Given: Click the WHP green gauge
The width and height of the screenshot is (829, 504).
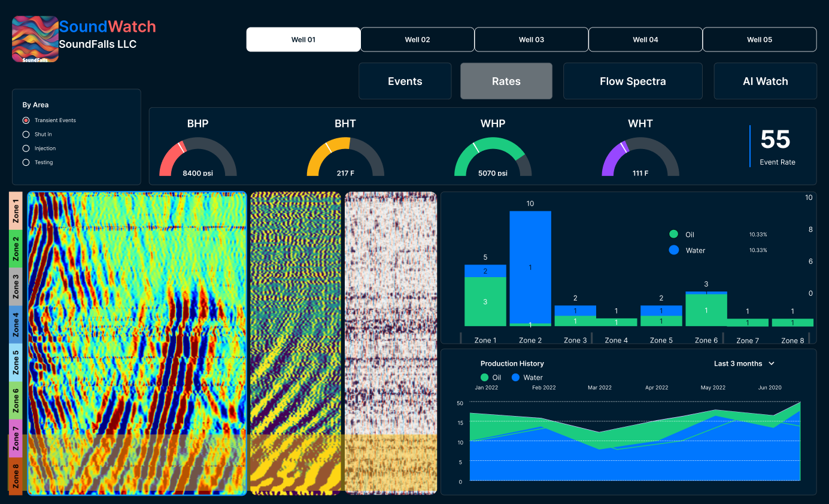Looking at the screenshot, I should click(493, 157).
